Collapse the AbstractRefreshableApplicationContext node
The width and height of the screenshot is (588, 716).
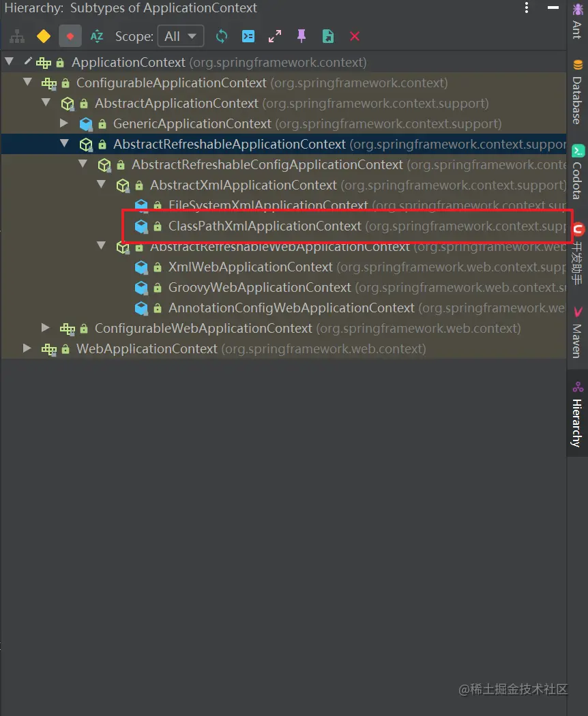pos(64,144)
